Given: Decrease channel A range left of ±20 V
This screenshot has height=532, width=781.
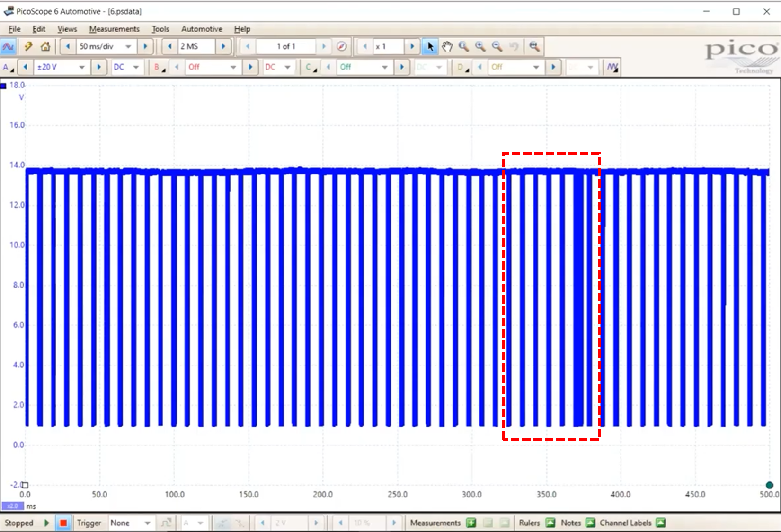Looking at the screenshot, I should pyautogui.click(x=25, y=67).
